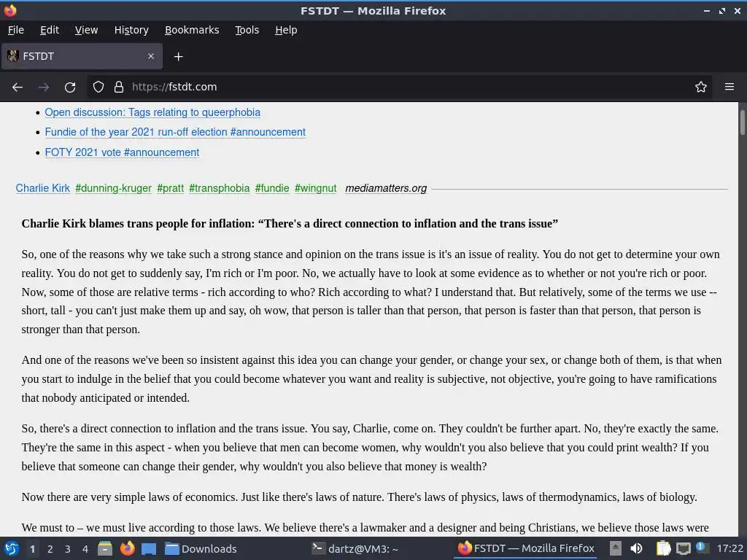Screen dimensions: 747x560
Task: Switch to workspace 1
Action: [32, 549]
